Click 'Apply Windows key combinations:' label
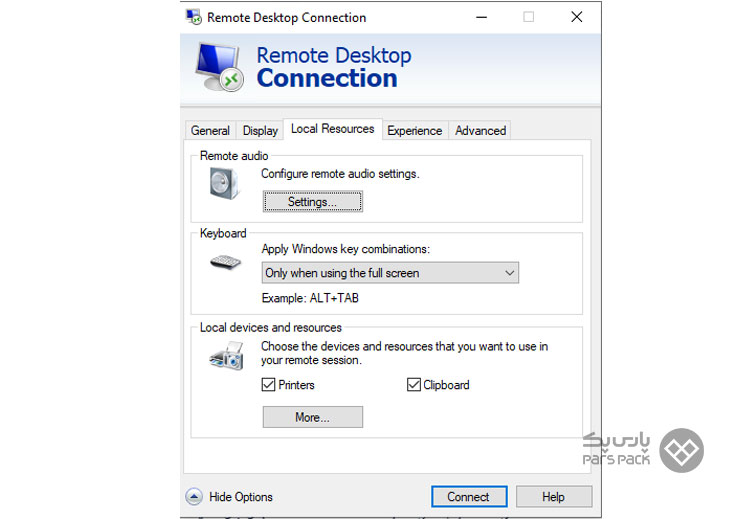 coord(345,249)
